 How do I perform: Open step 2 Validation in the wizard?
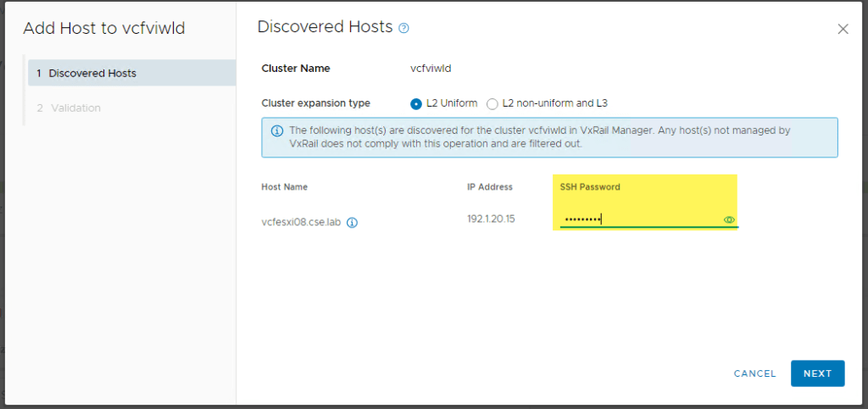(x=75, y=108)
